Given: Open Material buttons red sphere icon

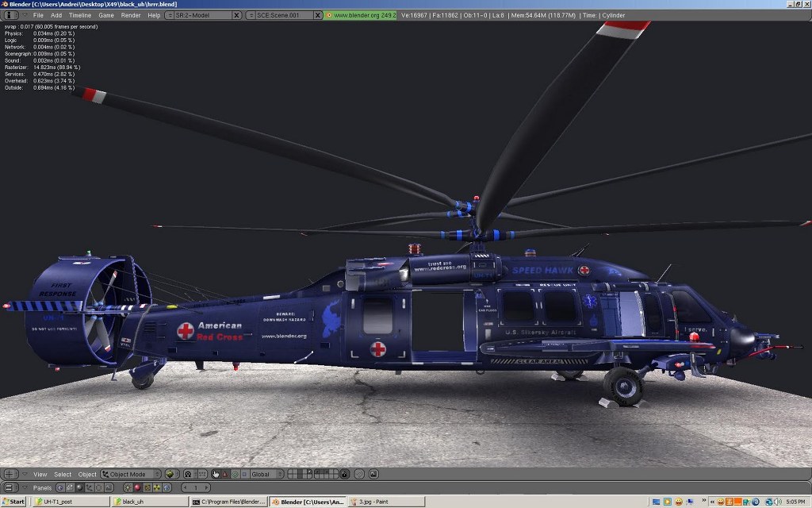Looking at the screenshot, I should point(137,488).
